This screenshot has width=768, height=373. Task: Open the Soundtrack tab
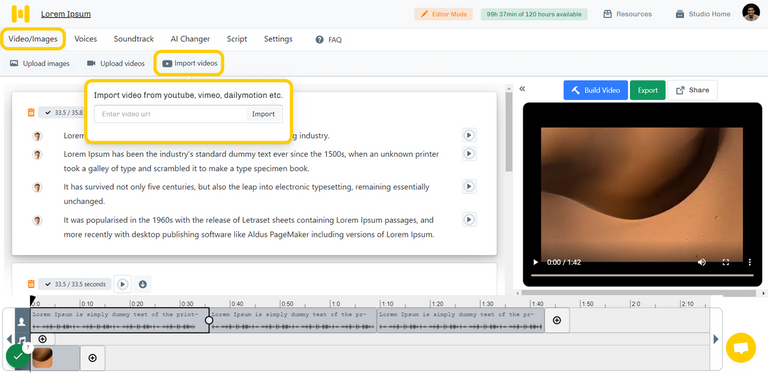point(134,39)
